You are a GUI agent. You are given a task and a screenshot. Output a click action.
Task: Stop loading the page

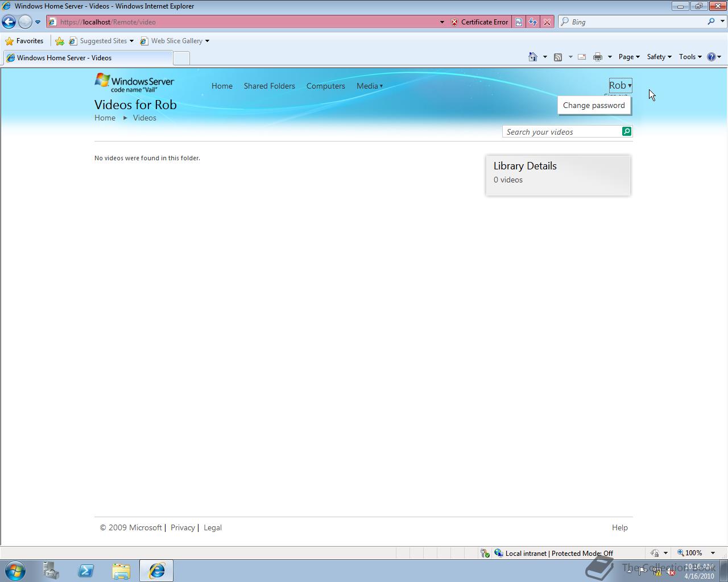(547, 22)
